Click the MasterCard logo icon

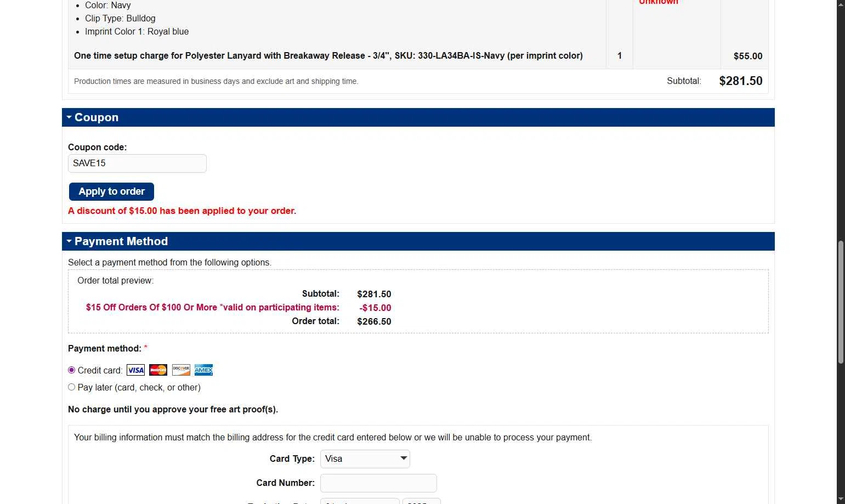[x=158, y=370]
